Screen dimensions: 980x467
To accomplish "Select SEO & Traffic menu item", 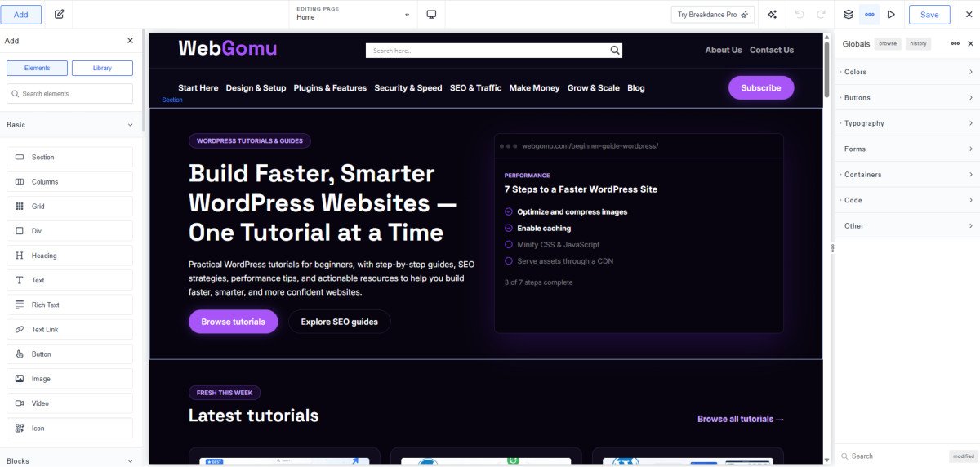I will 475,87.
